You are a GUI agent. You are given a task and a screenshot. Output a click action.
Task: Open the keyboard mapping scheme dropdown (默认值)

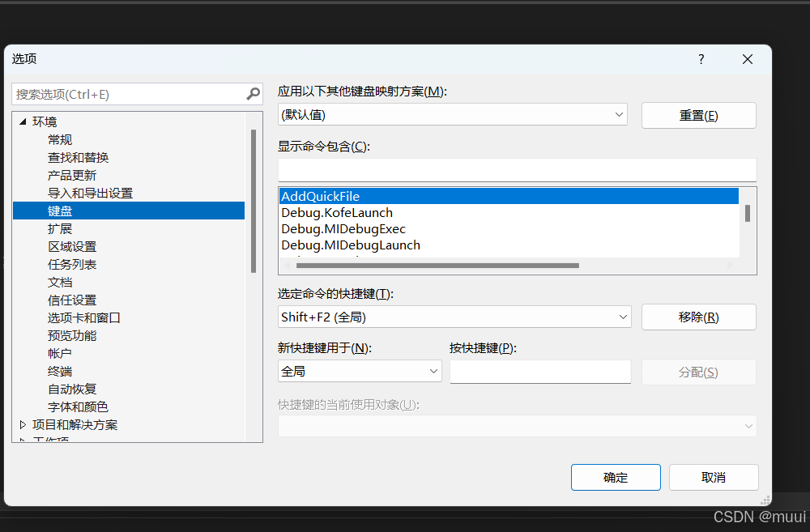click(453, 115)
